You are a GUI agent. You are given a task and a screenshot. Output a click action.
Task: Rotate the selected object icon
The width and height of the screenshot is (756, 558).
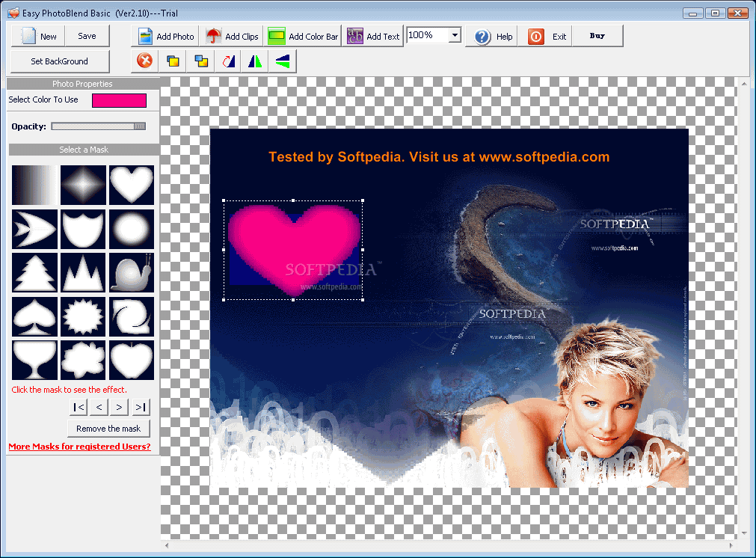[x=228, y=61]
